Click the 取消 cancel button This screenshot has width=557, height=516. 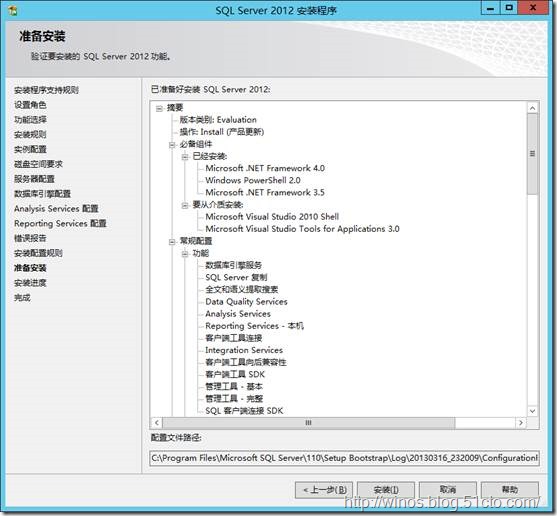point(448,490)
